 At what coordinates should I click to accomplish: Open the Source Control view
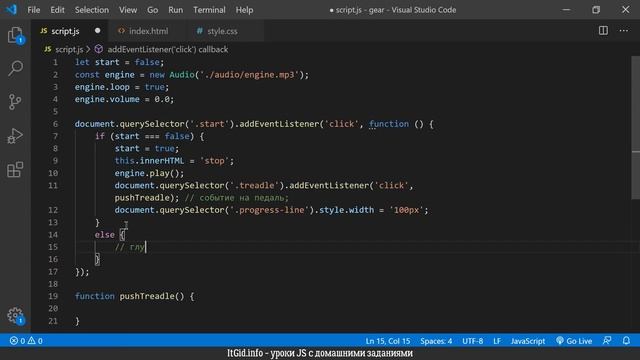click(15, 102)
